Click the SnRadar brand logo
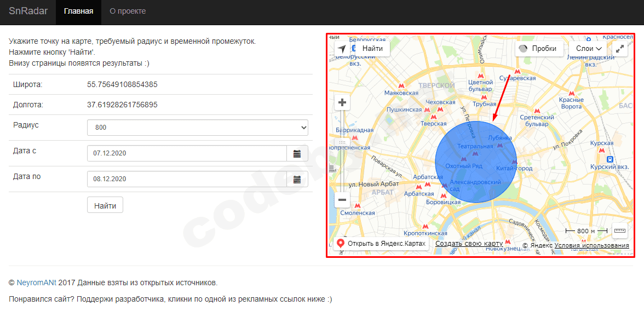The width and height of the screenshot is (644, 323). point(28,11)
